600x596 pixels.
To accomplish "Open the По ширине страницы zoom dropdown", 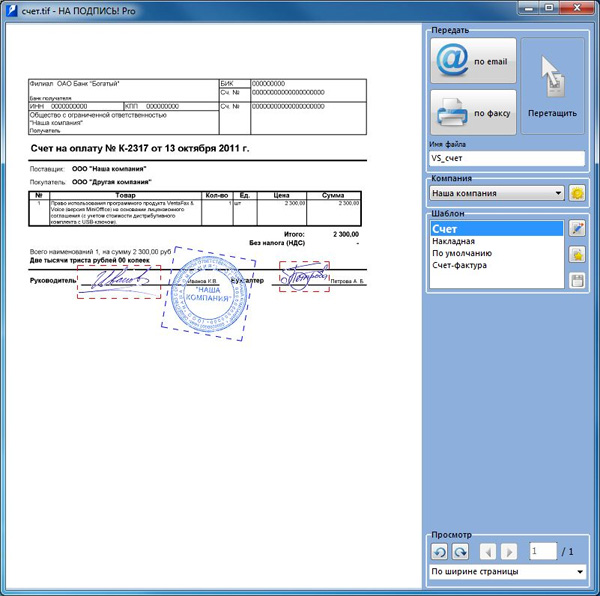I will (506, 572).
